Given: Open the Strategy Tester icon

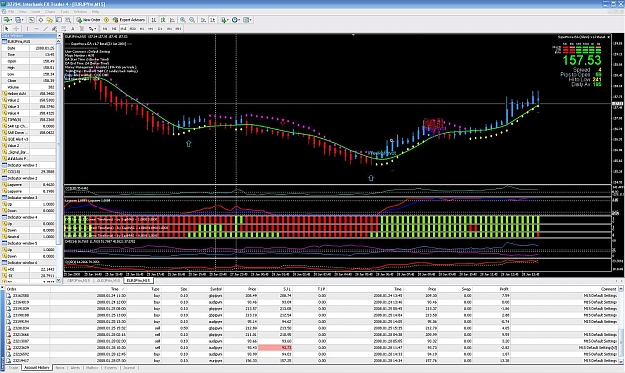Looking at the screenshot, I should click(68, 20).
